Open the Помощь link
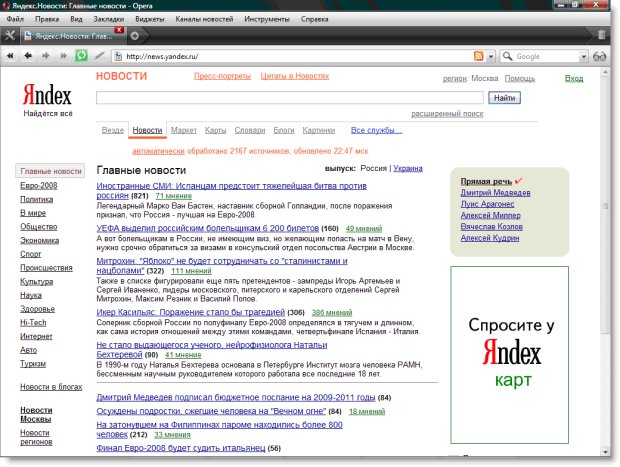 pos(520,78)
